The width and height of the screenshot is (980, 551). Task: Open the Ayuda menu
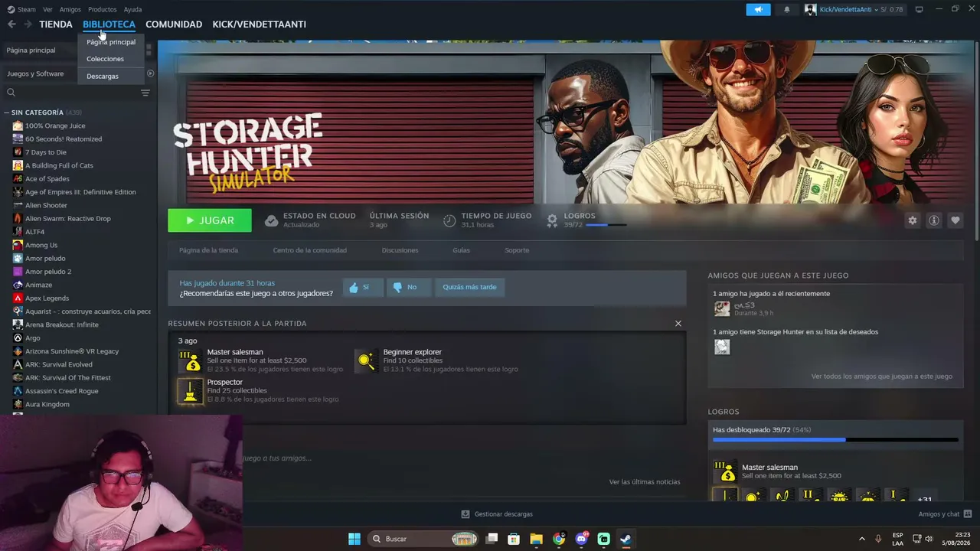pos(132,9)
